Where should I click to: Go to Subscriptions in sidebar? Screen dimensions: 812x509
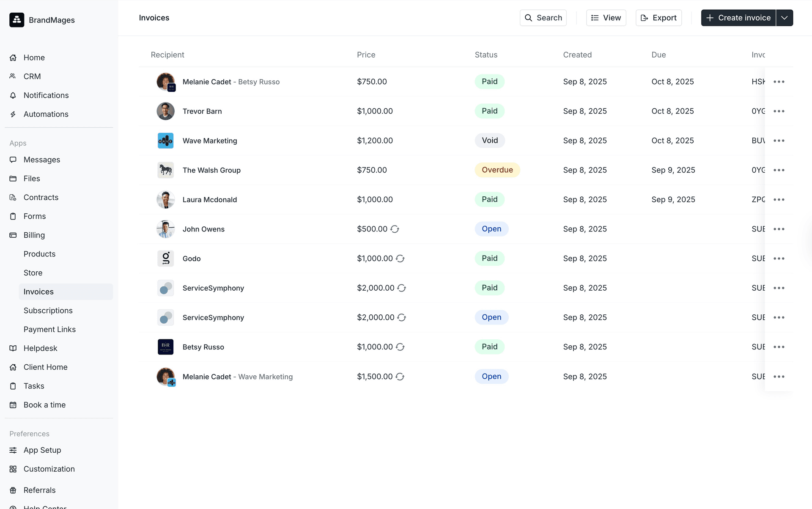pos(48,311)
